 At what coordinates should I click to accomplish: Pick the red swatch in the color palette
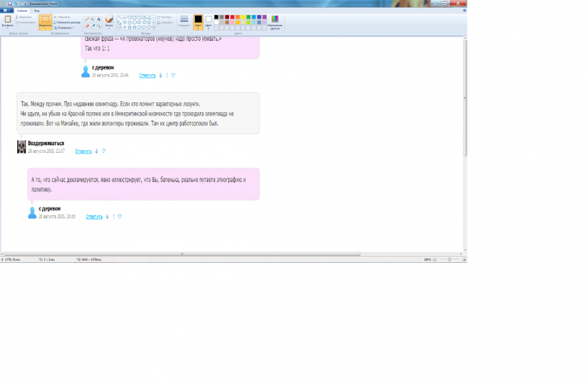231,17
